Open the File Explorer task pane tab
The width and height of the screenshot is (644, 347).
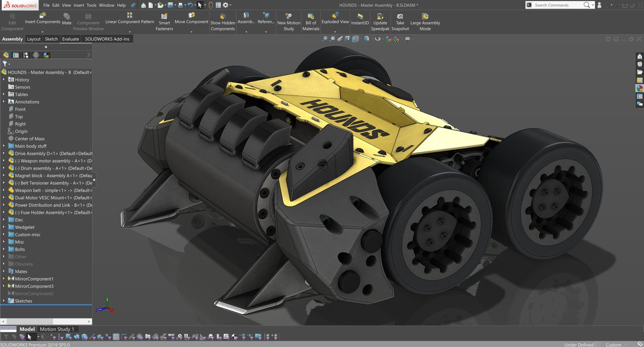pyautogui.click(x=639, y=72)
